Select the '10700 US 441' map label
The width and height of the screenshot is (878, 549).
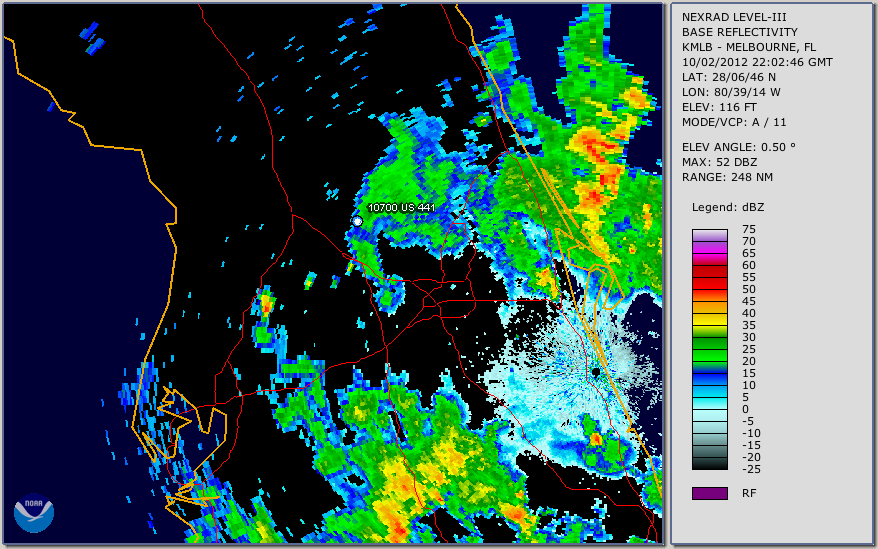(401, 207)
